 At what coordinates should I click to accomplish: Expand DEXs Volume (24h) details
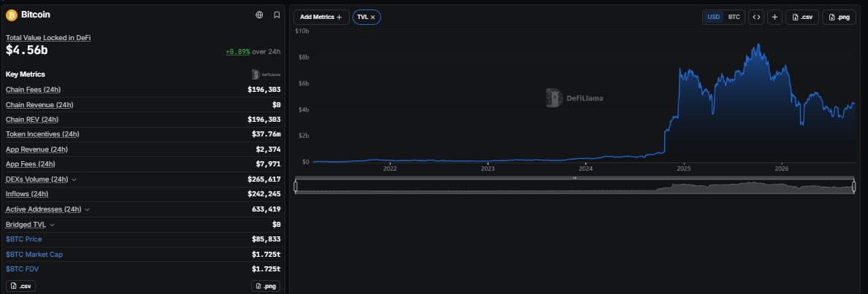[74, 179]
